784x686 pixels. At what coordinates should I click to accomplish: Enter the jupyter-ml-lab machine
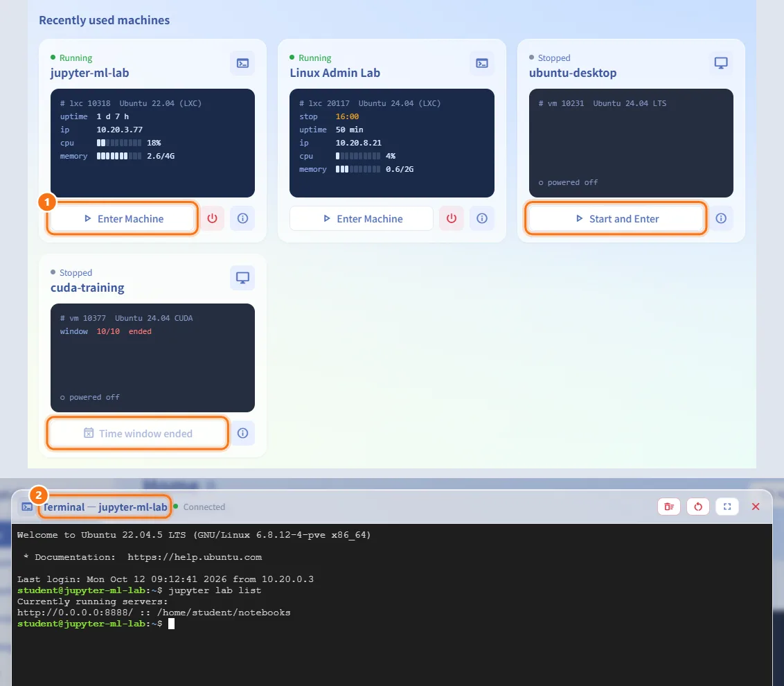(123, 219)
